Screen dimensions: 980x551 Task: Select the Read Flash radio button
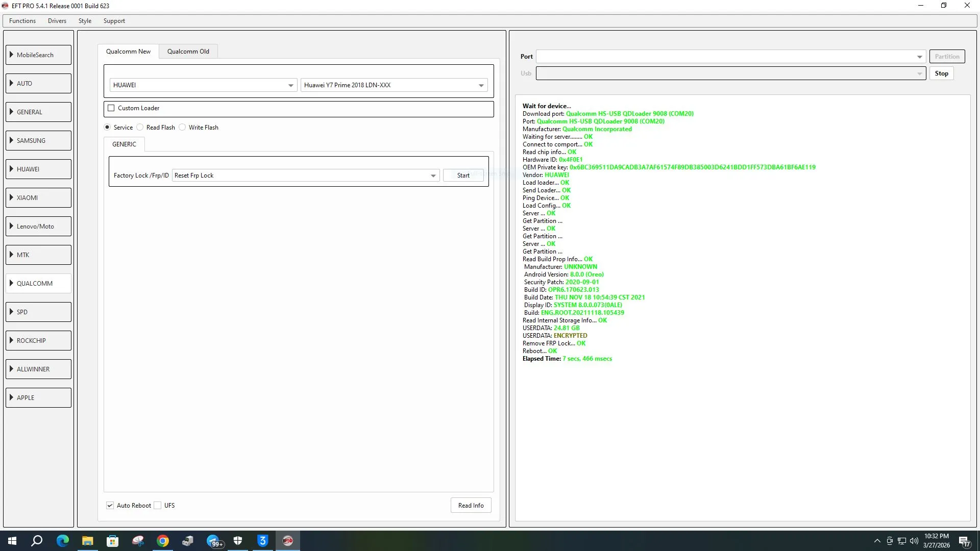pyautogui.click(x=140, y=128)
